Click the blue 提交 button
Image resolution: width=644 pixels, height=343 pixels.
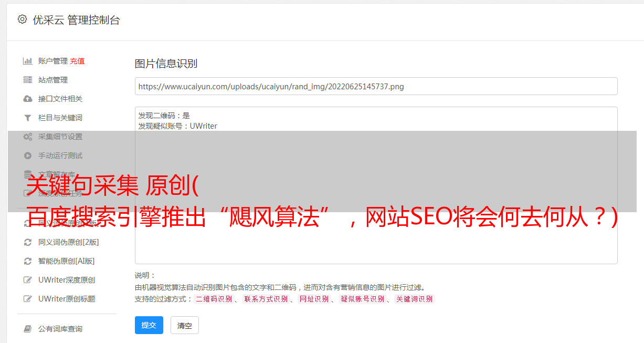point(149,325)
